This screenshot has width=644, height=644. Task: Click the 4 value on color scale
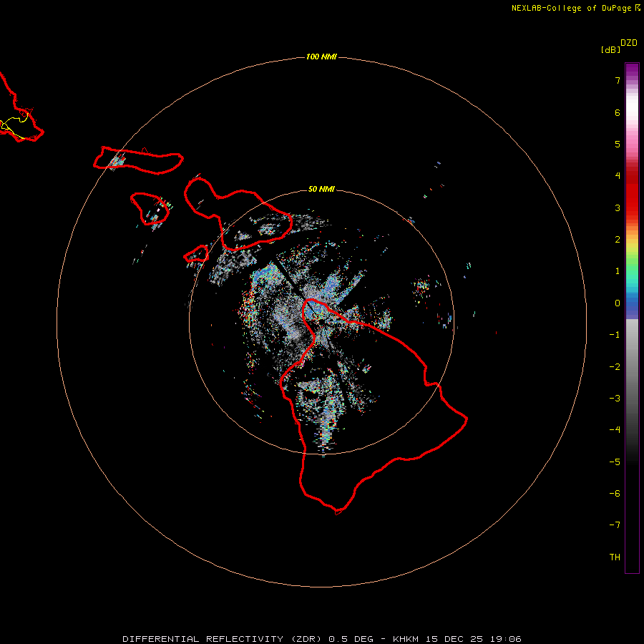618,176
